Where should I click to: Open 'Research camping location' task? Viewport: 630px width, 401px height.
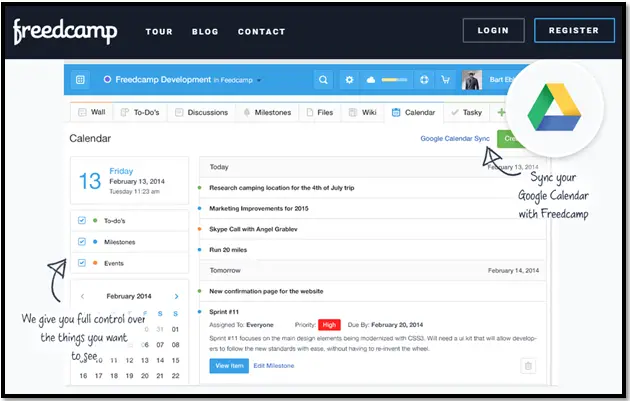pos(282,188)
